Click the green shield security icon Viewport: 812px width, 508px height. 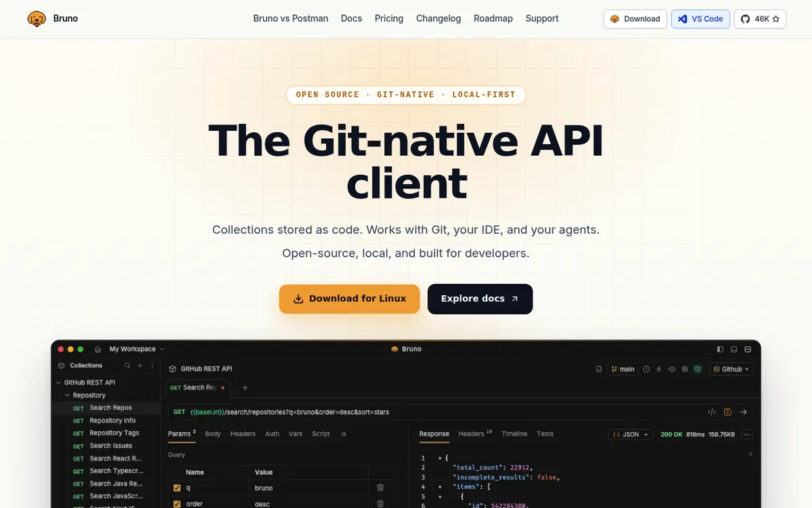point(698,369)
